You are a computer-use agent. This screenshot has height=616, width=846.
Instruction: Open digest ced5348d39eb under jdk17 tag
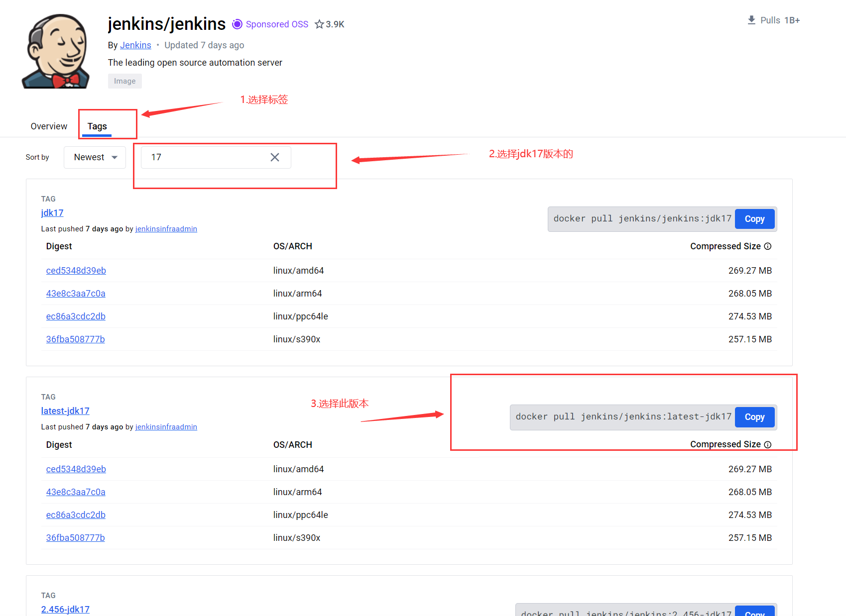click(x=76, y=271)
